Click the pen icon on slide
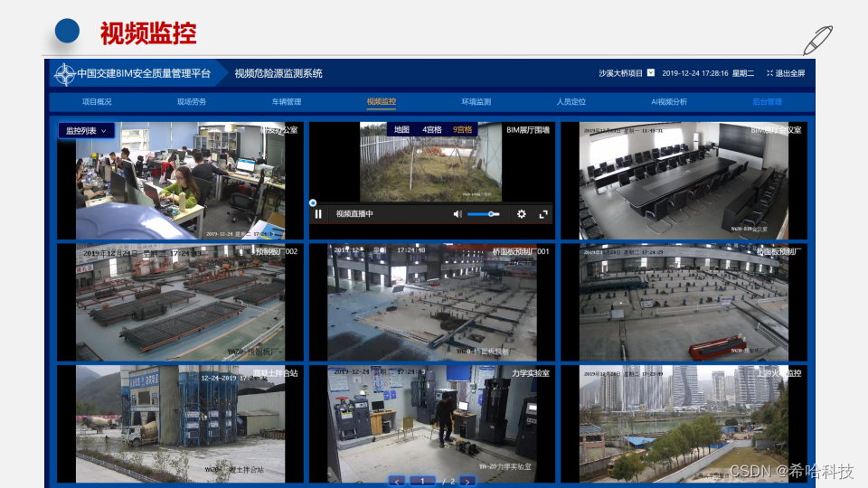The width and height of the screenshot is (868, 488). pos(818,41)
